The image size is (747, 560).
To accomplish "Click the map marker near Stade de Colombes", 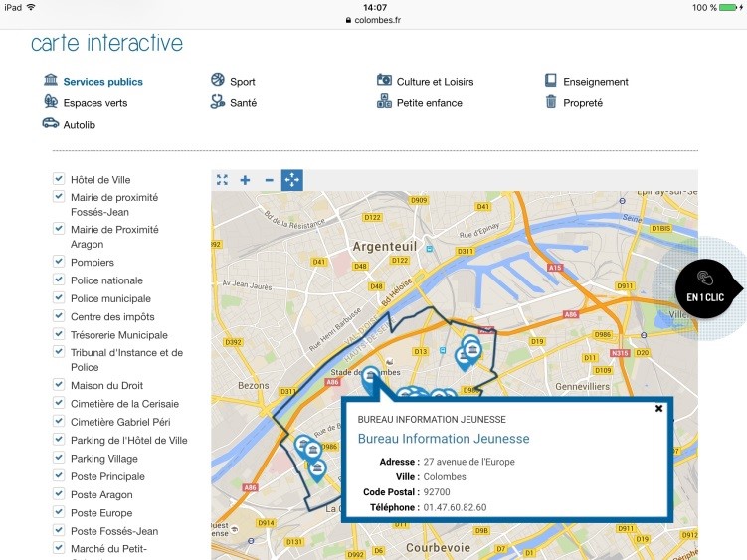I will coord(371,377).
